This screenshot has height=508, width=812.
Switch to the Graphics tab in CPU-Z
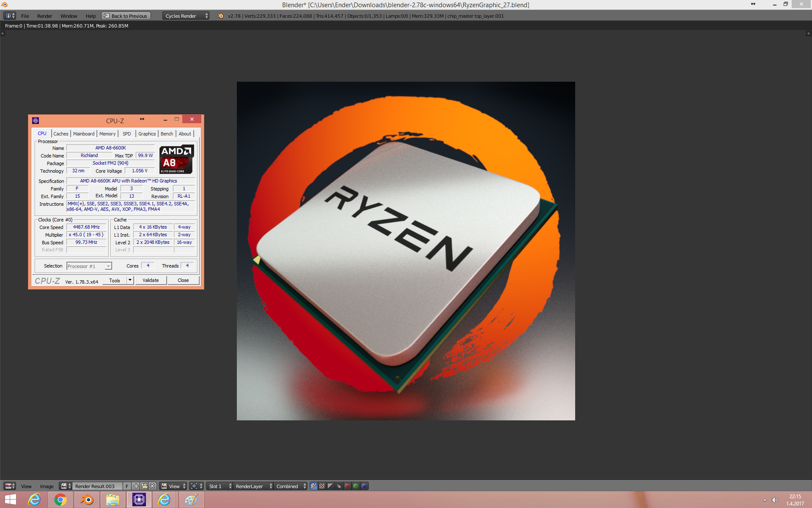pos(147,134)
